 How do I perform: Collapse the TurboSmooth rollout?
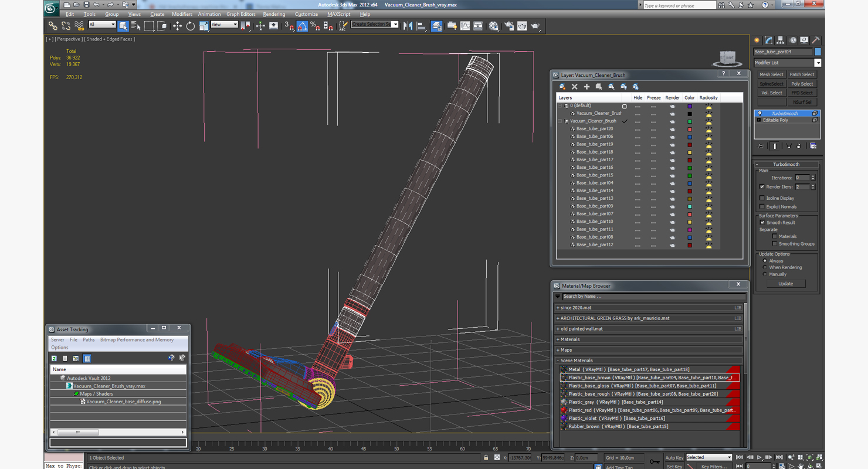[786, 164]
